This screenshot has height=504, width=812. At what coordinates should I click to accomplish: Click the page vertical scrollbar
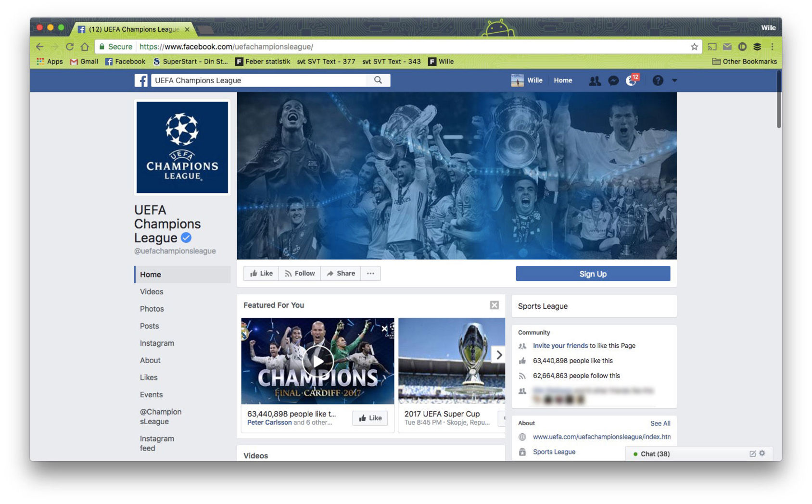[x=779, y=99]
